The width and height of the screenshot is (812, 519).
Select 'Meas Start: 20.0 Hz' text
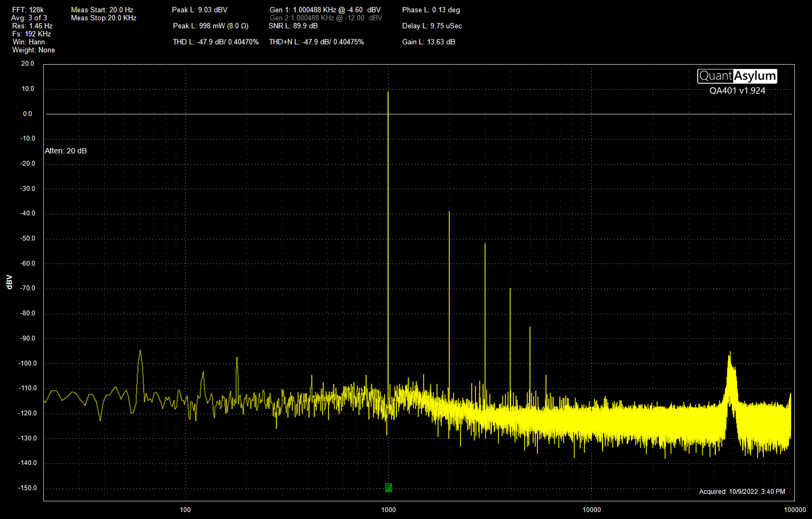102,10
